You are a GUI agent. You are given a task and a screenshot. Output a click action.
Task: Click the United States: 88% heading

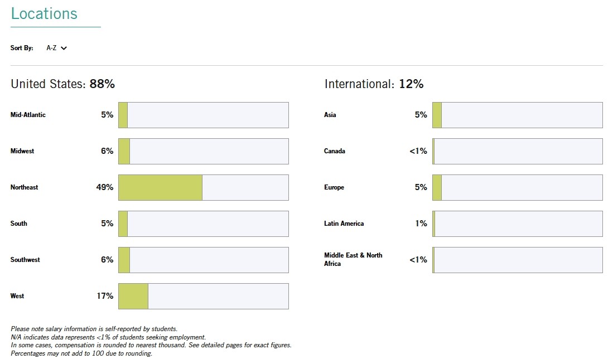pyautogui.click(x=62, y=84)
